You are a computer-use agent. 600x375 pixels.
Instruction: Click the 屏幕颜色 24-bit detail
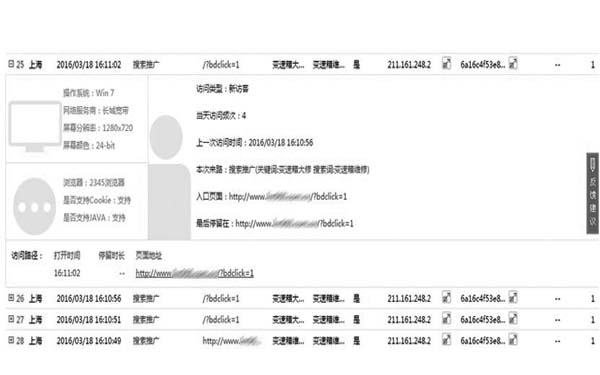[x=89, y=145]
